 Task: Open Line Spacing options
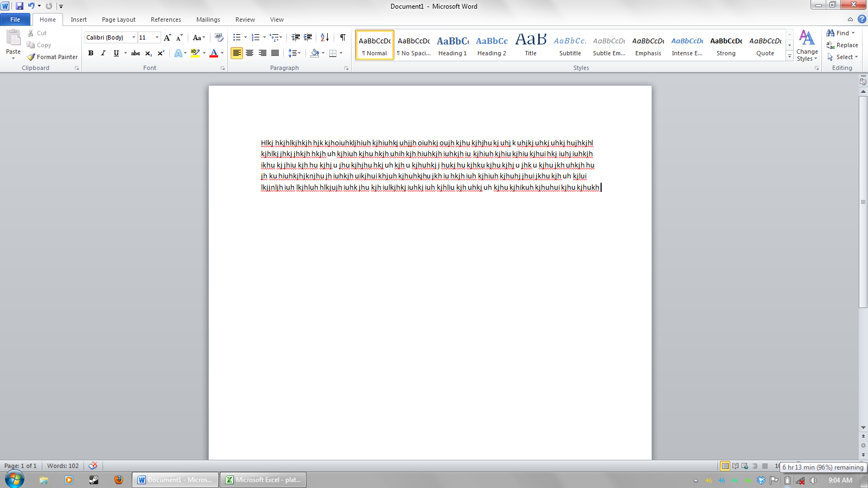pos(294,53)
